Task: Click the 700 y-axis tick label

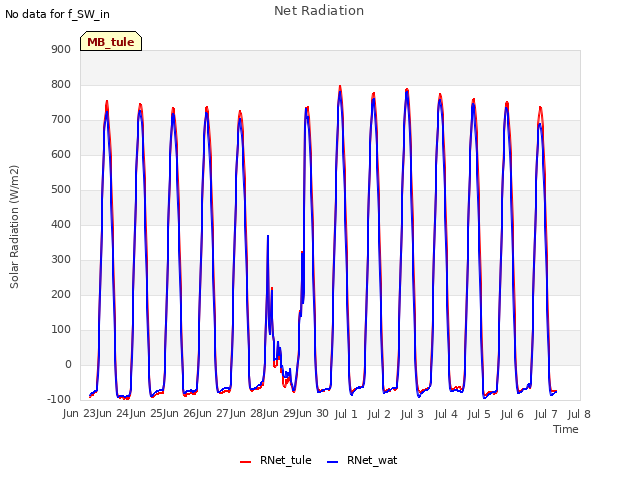Action: [x=61, y=120]
